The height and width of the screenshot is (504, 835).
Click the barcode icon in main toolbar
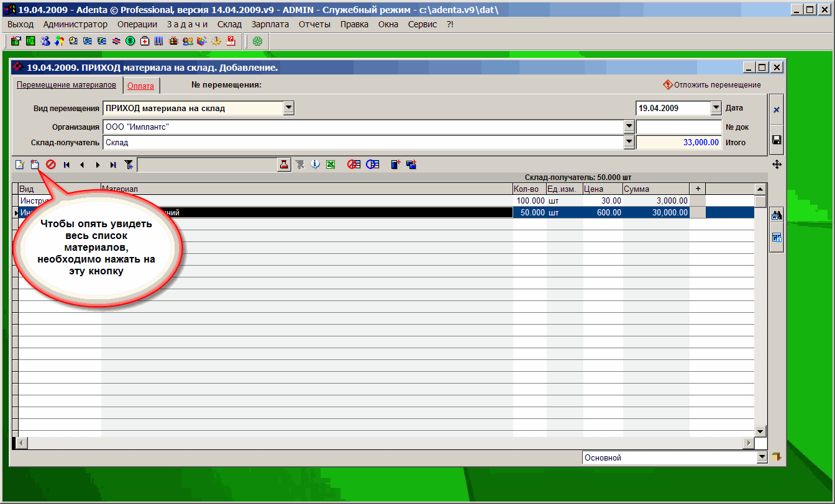coord(159,42)
